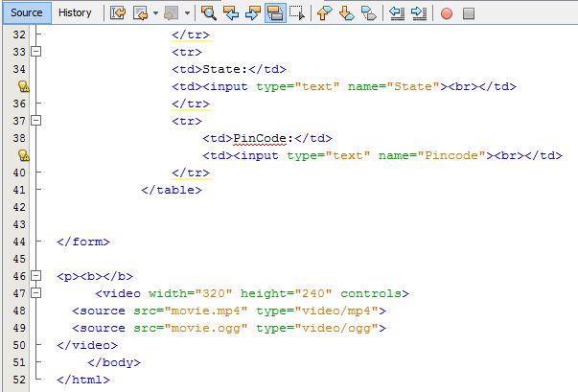Stop macro recording with the grey square
This screenshot has width=578, height=392.
469,14
